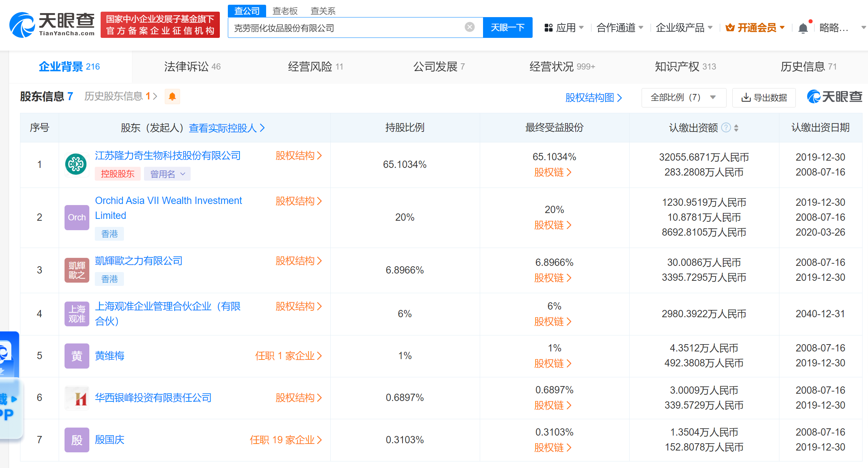
Task: Click the notification bell icon in header
Action: tap(802, 28)
